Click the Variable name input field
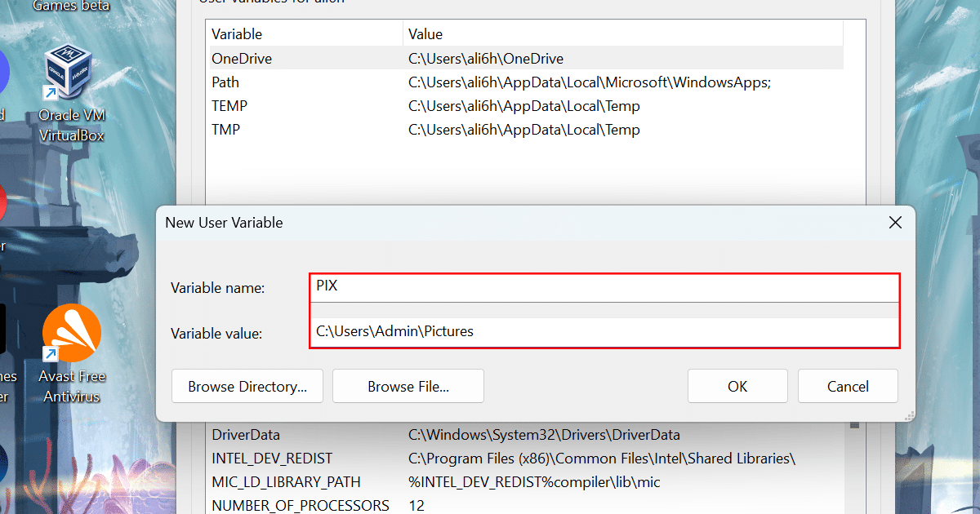980x514 pixels. tap(604, 287)
